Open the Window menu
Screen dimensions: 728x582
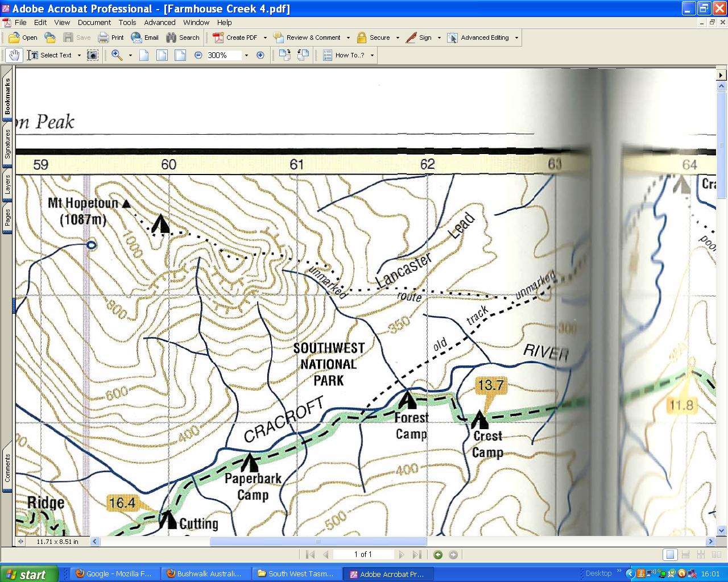click(x=196, y=22)
